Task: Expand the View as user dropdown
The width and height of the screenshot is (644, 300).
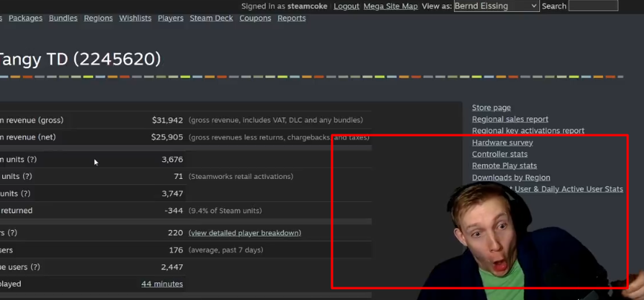Action: coord(496,6)
